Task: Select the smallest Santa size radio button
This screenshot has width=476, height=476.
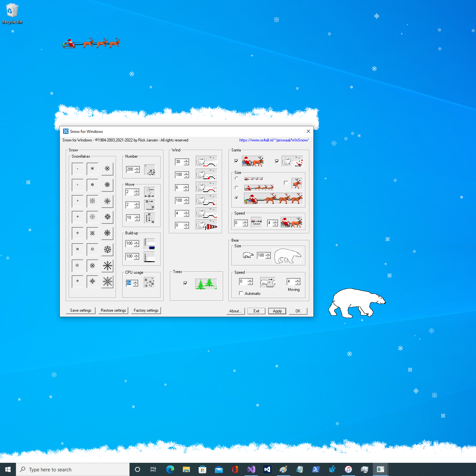Action: (237, 178)
